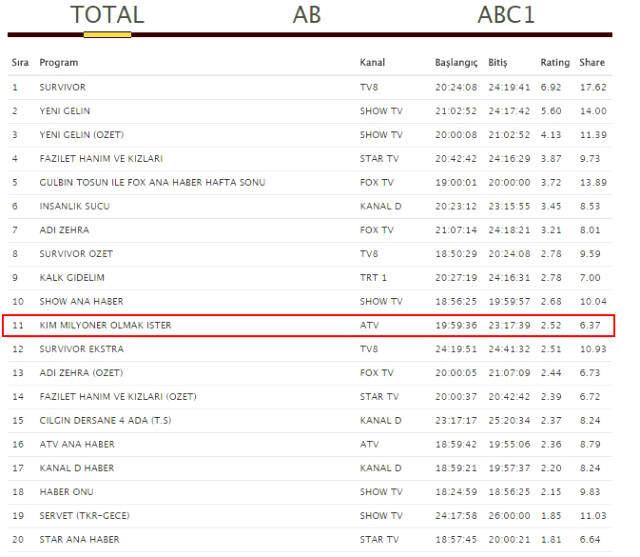The width and height of the screenshot is (640, 557).
Task: Click the 5.60 rating value
Action: point(551,111)
